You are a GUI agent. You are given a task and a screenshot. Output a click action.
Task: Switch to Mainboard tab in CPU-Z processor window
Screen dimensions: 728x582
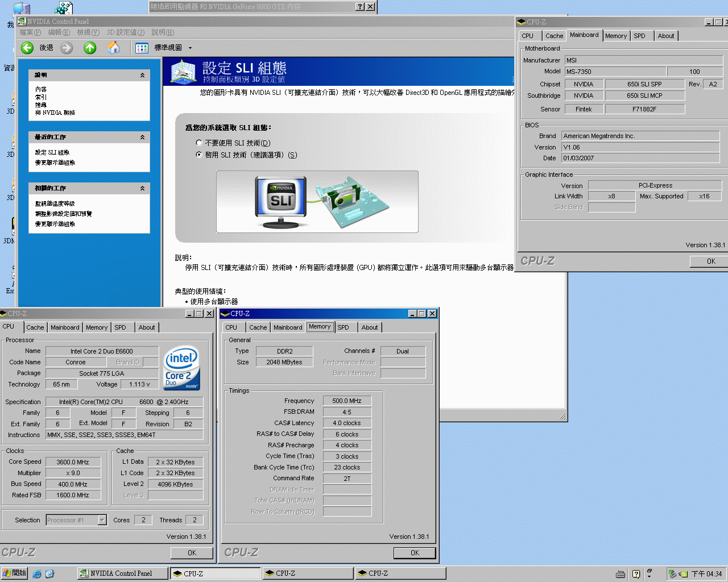(65, 327)
